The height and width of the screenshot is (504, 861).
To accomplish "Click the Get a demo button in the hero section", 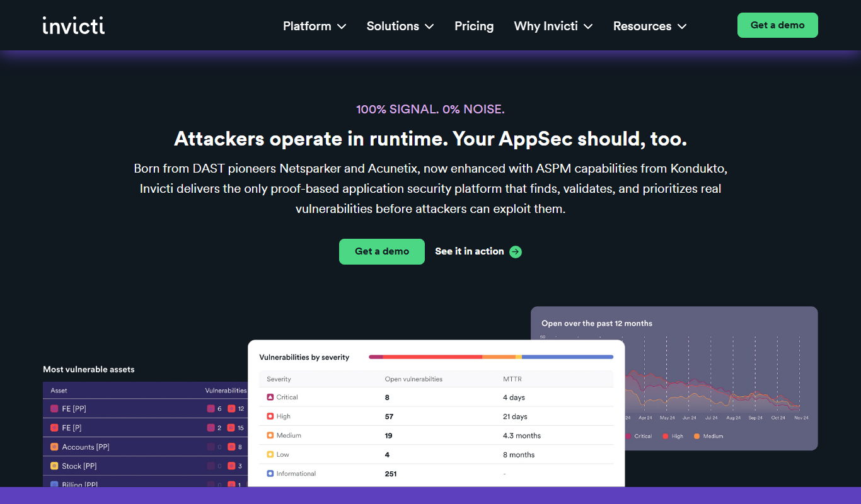I will [382, 251].
